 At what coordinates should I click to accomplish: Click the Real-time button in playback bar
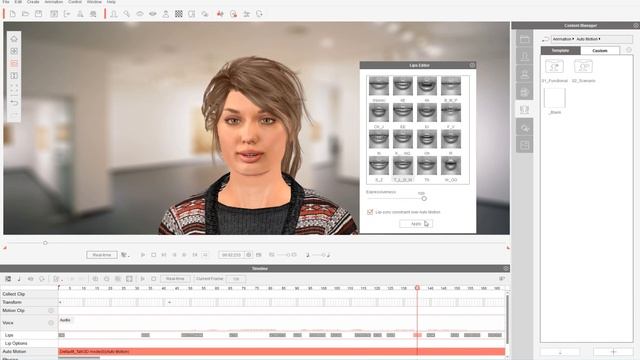[102, 255]
